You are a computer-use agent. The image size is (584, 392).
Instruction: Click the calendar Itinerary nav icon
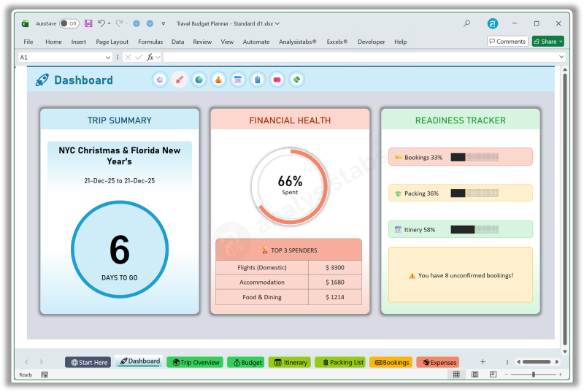(x=238, y=80)
